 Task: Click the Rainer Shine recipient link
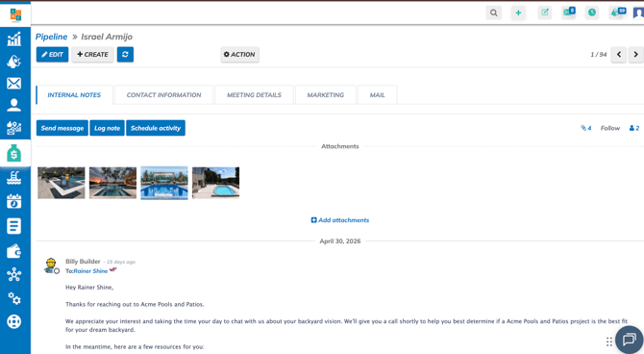pos(90,271)
